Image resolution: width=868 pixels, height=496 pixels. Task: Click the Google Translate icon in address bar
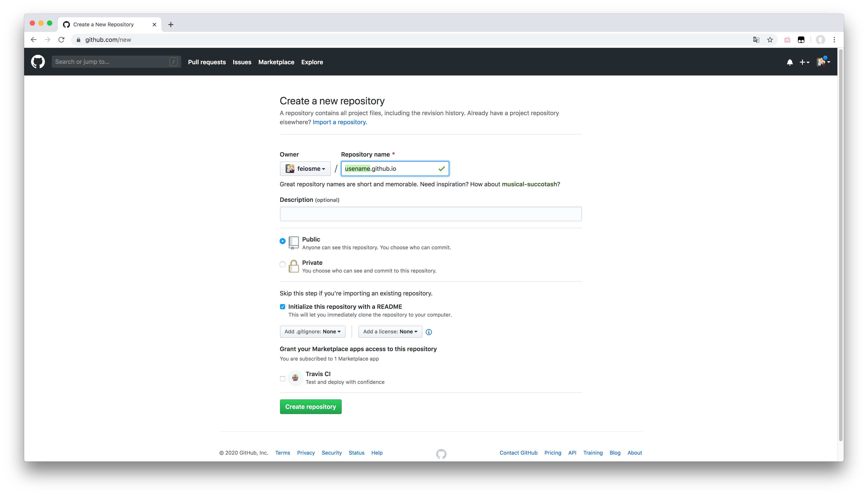[x=756, y=40]
